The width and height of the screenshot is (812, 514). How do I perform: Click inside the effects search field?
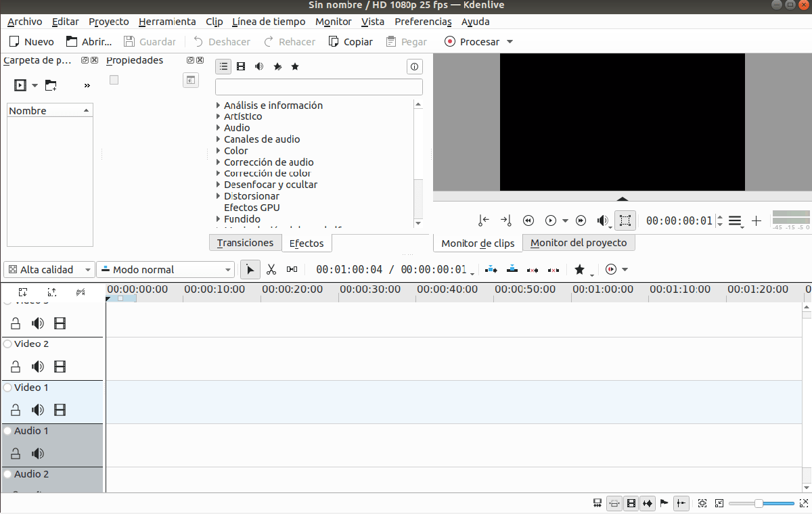(318, 87)
